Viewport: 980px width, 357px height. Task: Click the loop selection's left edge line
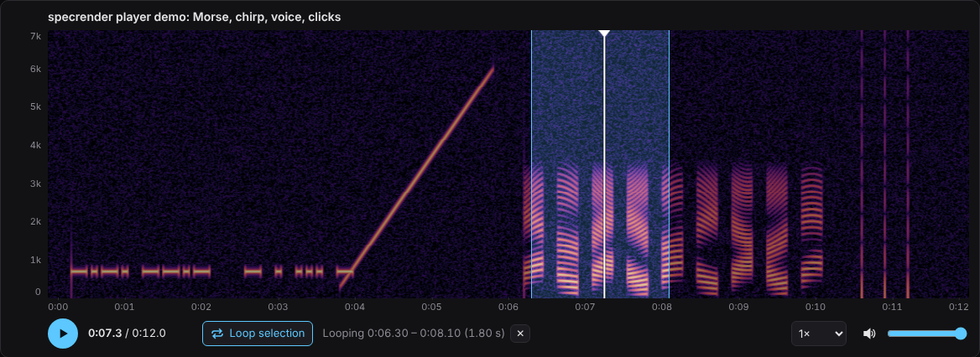531,164
